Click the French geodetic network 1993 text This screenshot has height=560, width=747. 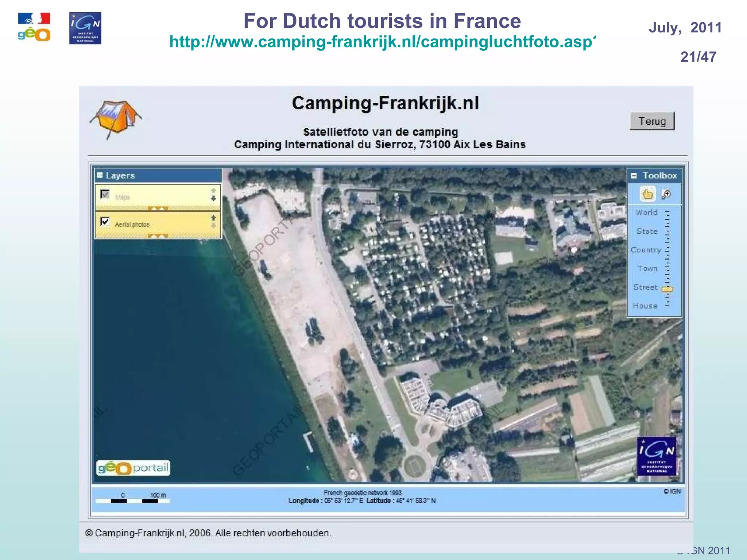click(x=362, y=493)
